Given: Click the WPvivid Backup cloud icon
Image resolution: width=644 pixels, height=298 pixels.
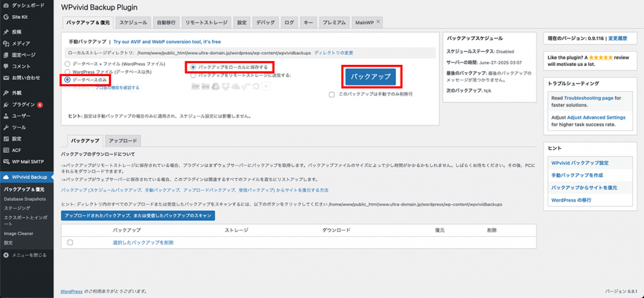Looking at the screenshot, I should pos(6,177).
